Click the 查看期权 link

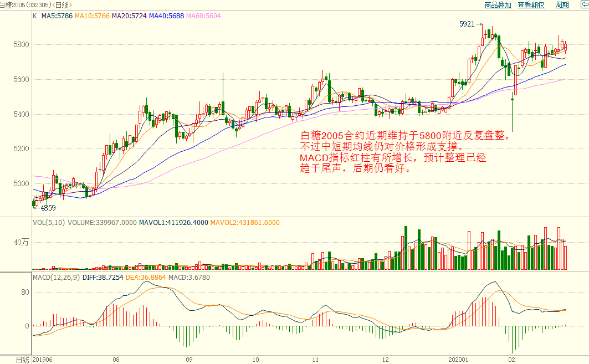pos(531,5)
